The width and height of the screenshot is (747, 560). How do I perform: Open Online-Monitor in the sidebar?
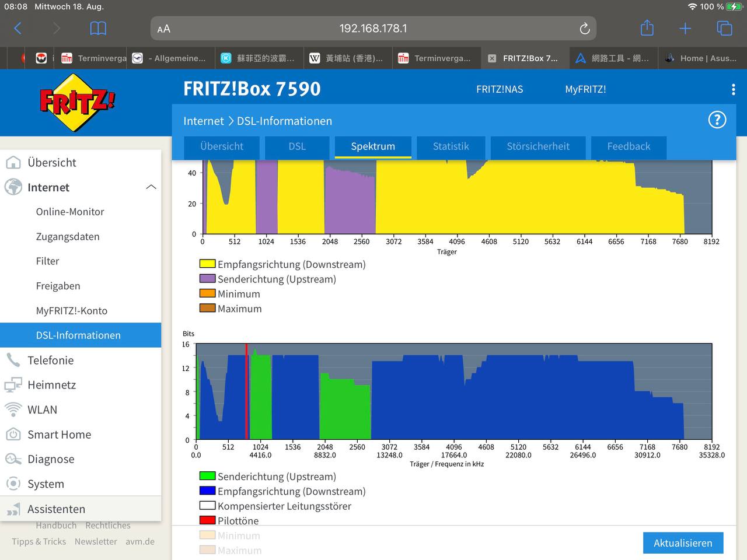coord(70,212)
